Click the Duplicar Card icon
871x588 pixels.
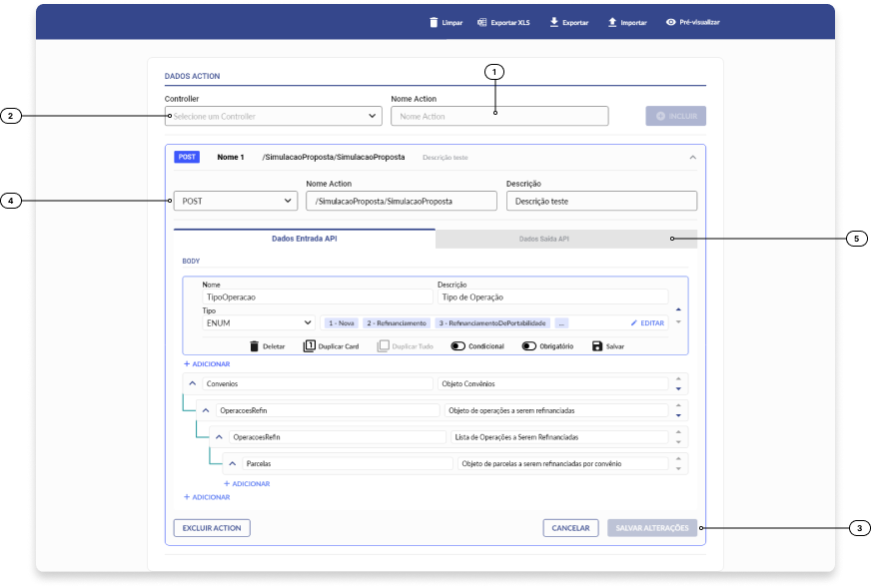tap(310, 346)
